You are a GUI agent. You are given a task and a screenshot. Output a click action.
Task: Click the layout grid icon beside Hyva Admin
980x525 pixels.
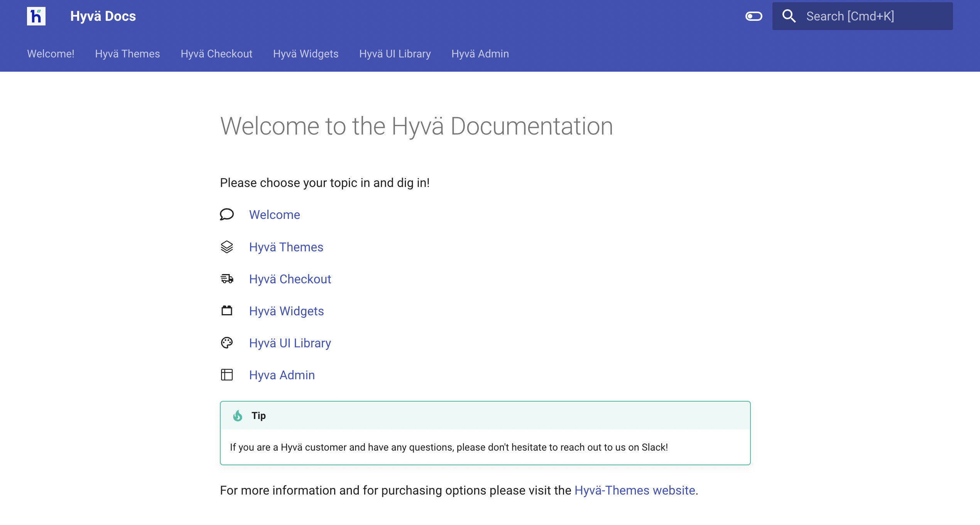pyautogui.click(x=227, y=375)
